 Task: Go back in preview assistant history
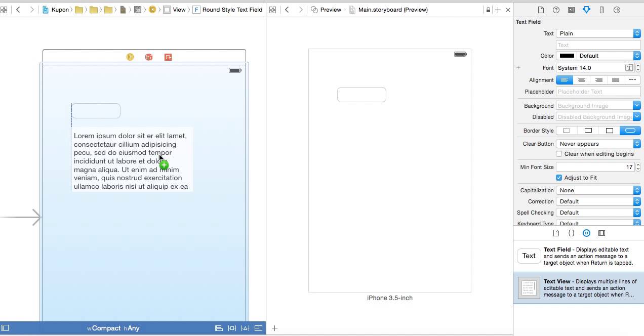[287, 10]
